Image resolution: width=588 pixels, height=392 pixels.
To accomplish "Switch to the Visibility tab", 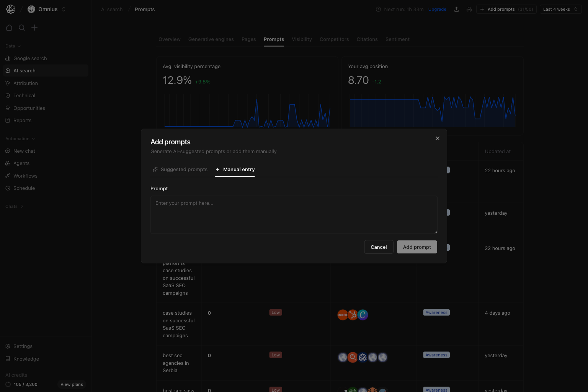I will [302, 39].
